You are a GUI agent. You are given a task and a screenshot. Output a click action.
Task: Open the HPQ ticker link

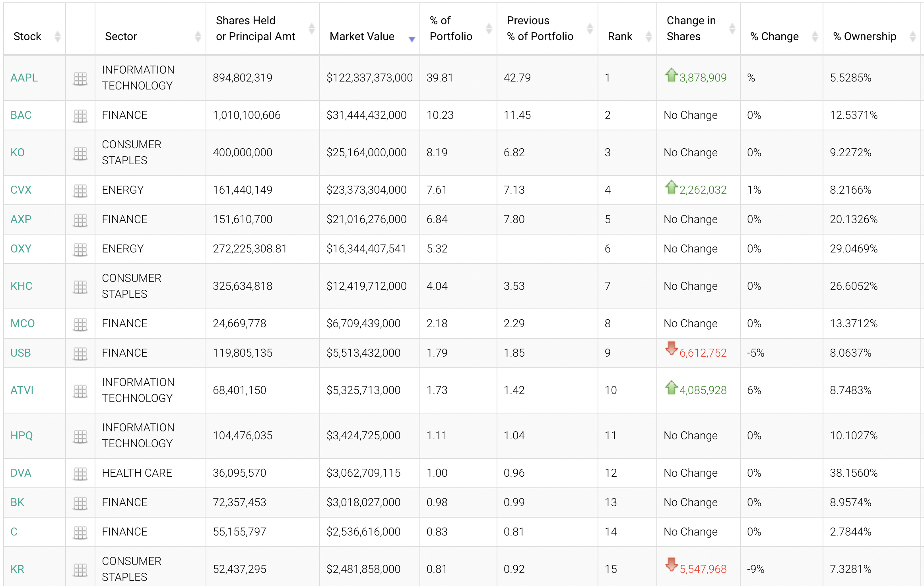point(21,435)
